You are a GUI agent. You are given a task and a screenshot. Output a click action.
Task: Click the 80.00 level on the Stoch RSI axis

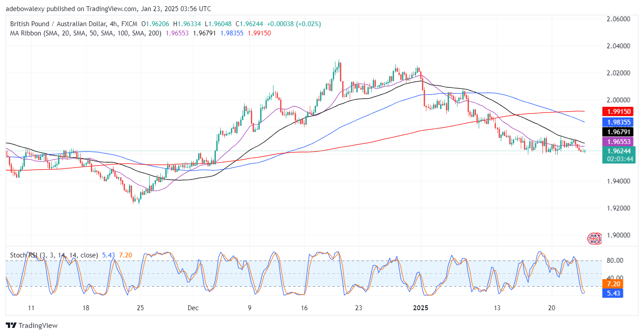click(x=614, y=261)
